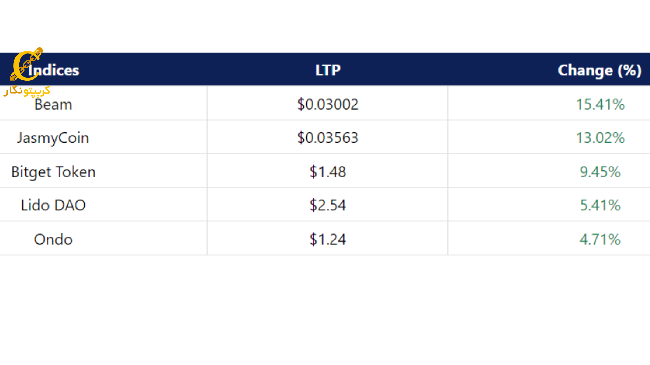The image size is (650, 365).
Task: Select the Indices column header
Action: (x=54, y=70)
